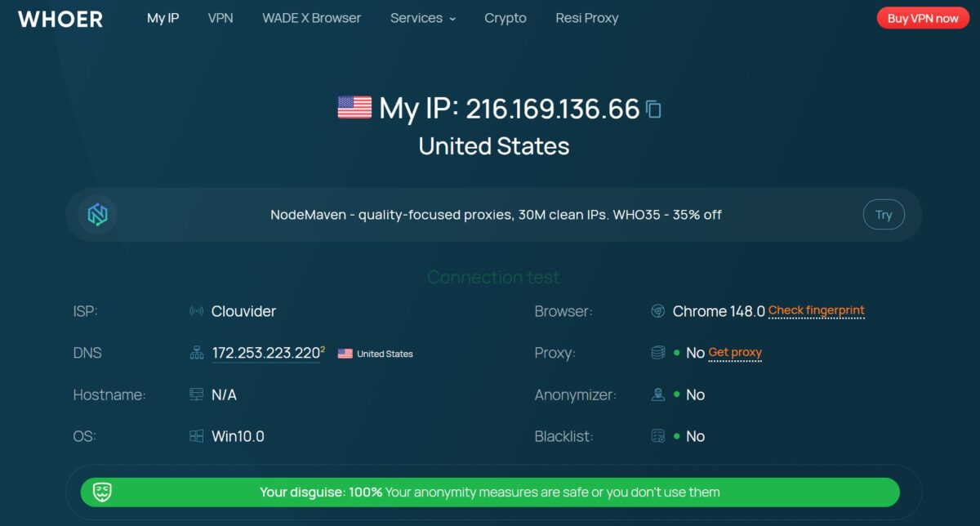Click the ISP: label
Viewport: 980px width, 526px height.
pos(85,311)
